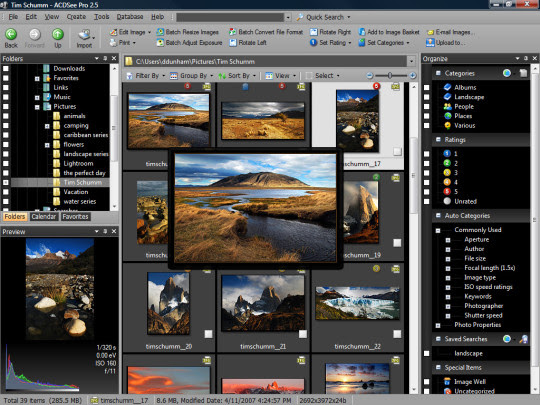Move the thumbnail zoom slider handle
This screenshot has width=540, height=405.
[x=390, y=75]
